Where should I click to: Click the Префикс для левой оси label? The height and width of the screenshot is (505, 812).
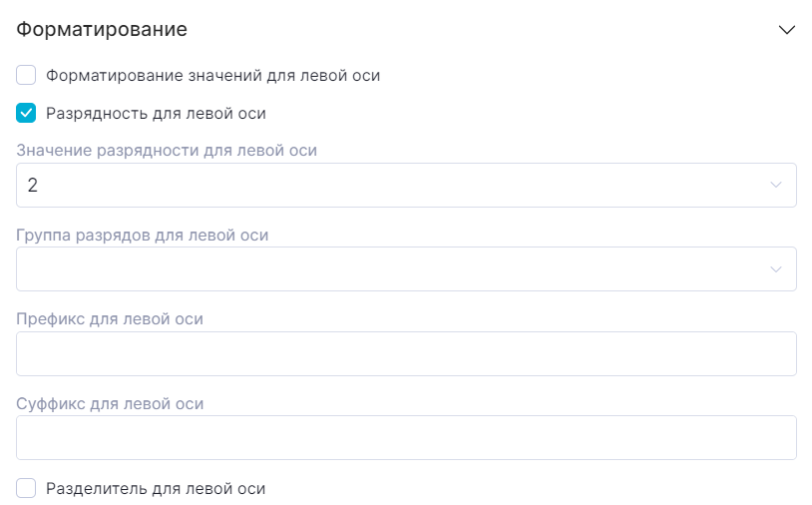click(110, 319)
